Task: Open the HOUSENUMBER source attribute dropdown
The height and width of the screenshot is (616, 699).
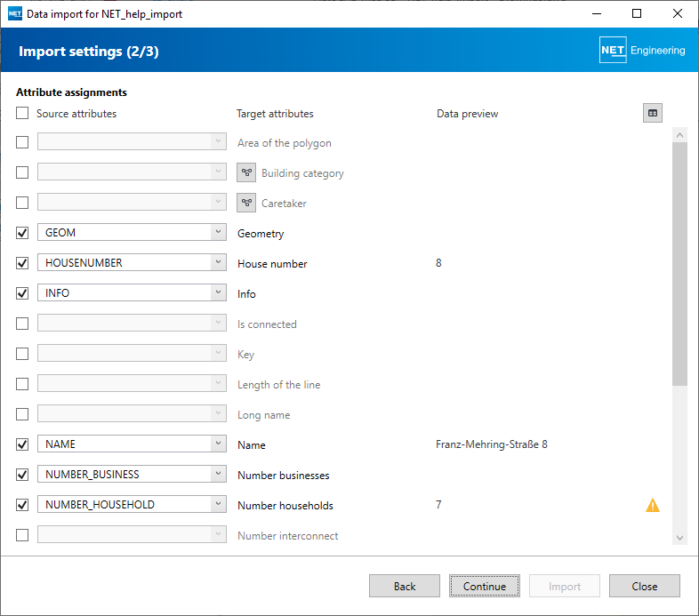Action: click(x=132, y=262)
